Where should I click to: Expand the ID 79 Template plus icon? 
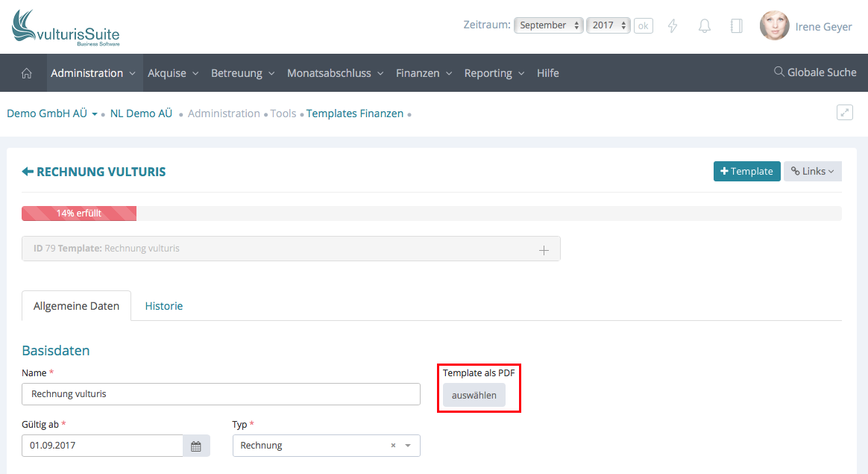[x=544, y=249]
